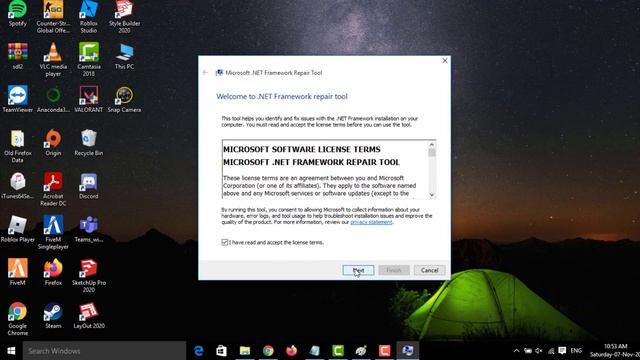
Task: Open the LayOut 2020 shortcut
Action: [89, 316]
